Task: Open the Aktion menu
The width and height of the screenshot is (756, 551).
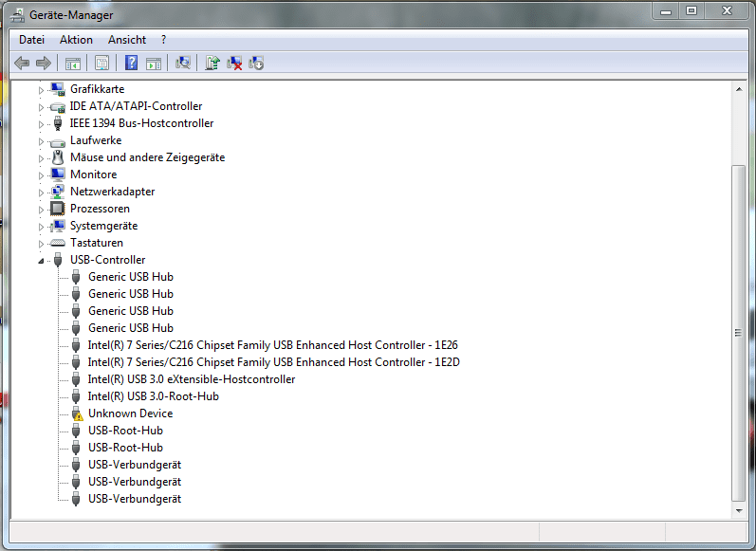Action: 76,40
